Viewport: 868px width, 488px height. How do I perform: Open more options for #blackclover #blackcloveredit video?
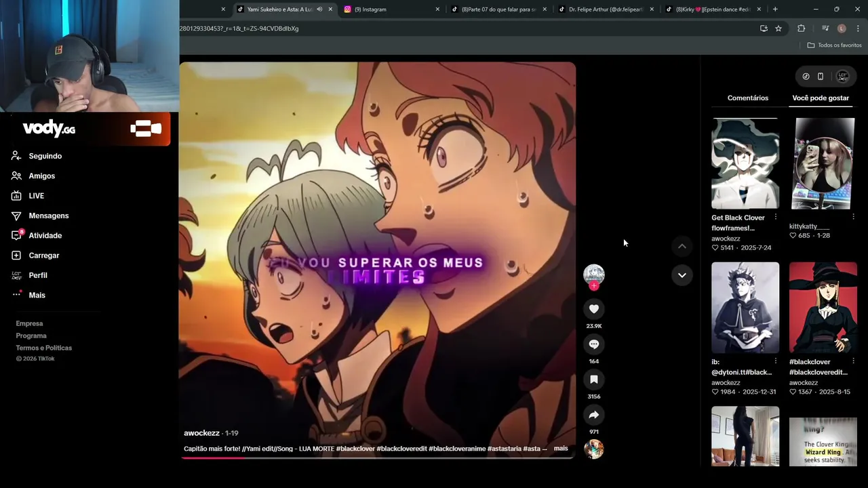[x=853, y=361]
